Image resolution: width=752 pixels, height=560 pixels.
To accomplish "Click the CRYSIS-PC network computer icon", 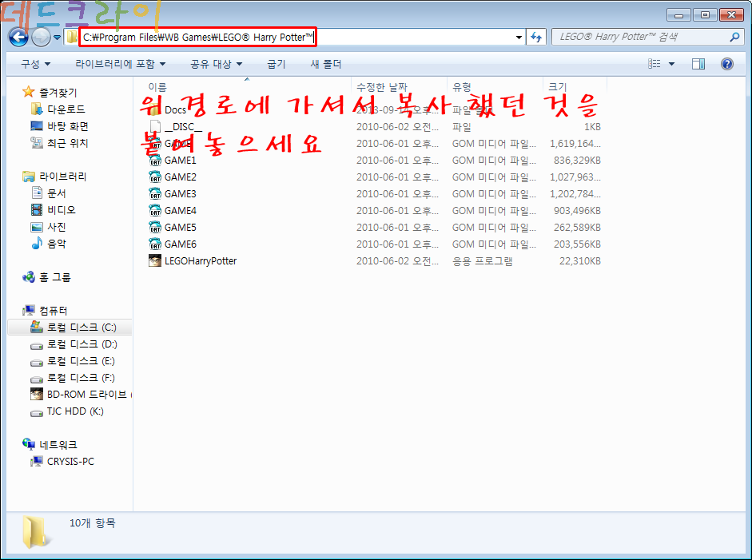I will pos(37,462).
